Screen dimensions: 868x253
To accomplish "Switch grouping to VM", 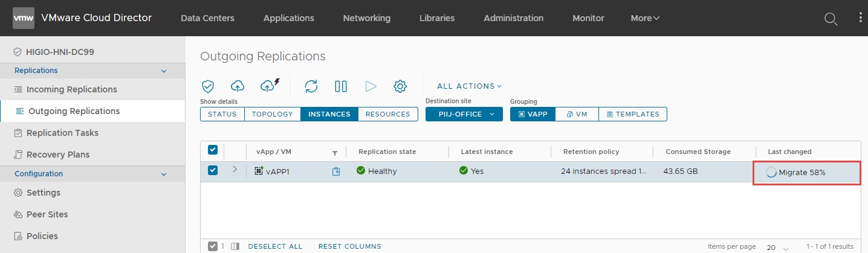I will point(577,114).
